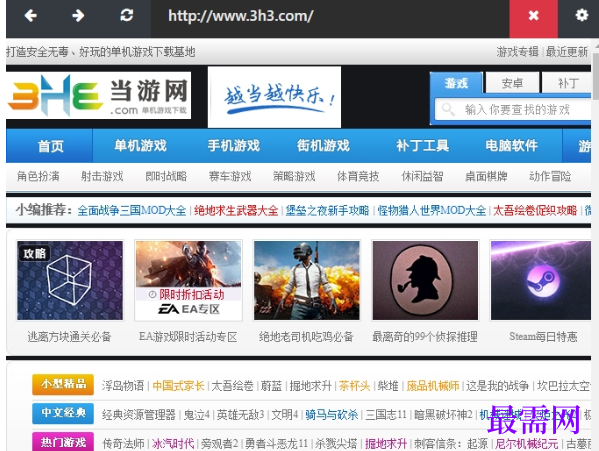Open 游戏专辑 link at top
This screenshot has height=451, width=599.
[518, 51]
